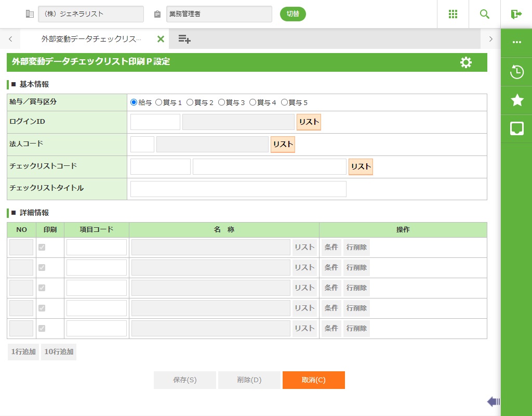The image size is (532, 416).
Task: Select the 給与 radio button
Action: 134,102
